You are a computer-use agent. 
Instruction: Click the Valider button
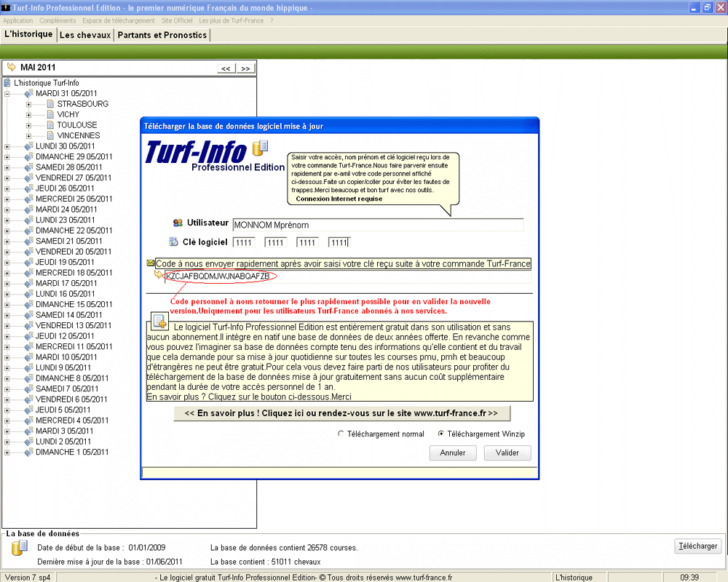click(x=507, y=453)
